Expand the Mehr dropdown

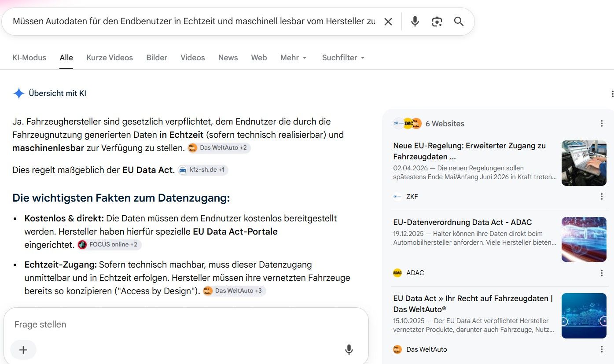tap(294, 58)
